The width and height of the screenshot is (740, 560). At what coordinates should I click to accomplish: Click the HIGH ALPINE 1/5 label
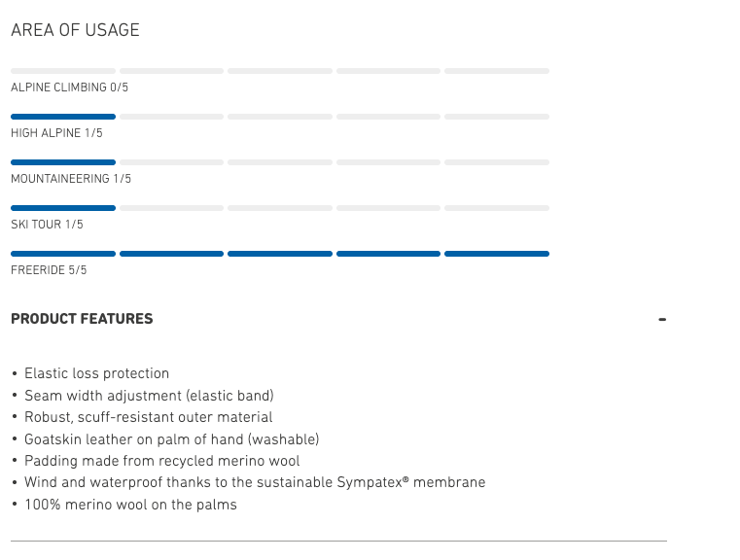tap(56, 133)
